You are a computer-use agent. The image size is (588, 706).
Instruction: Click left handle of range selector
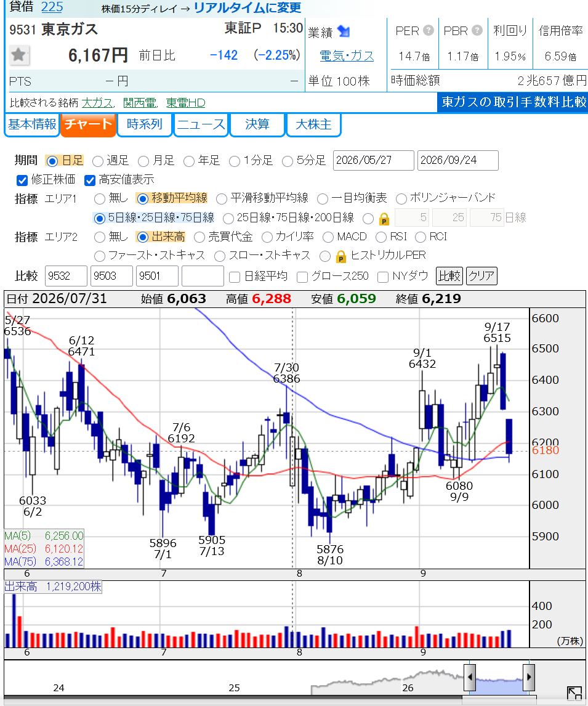470,676
